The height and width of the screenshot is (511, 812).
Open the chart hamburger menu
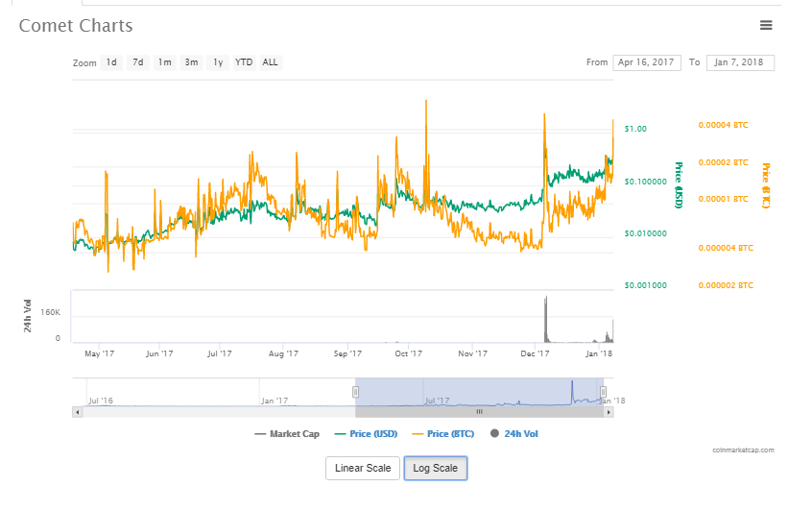pos(766,25)
